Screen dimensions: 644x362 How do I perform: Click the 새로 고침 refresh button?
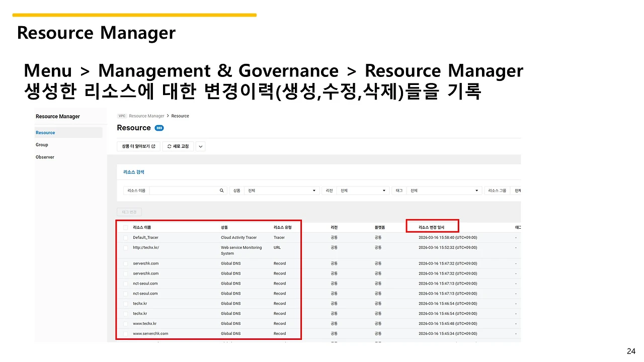coord(178,146)
